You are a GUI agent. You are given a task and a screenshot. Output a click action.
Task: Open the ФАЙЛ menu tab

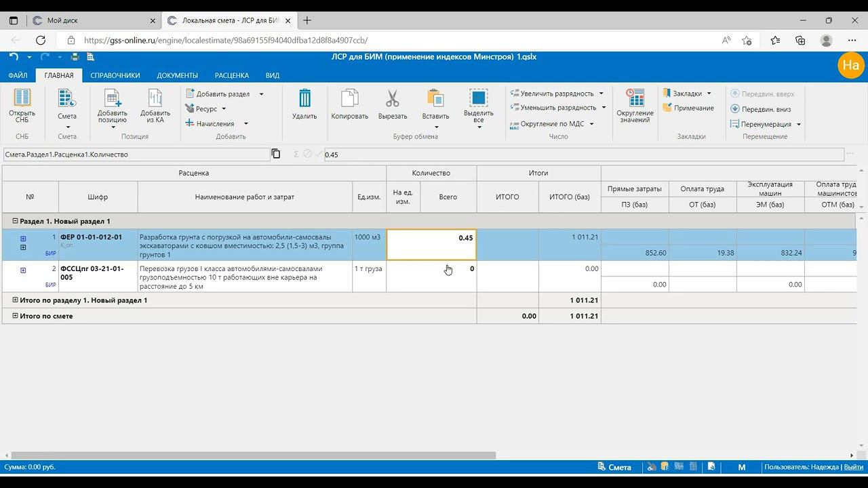[18, 75]
